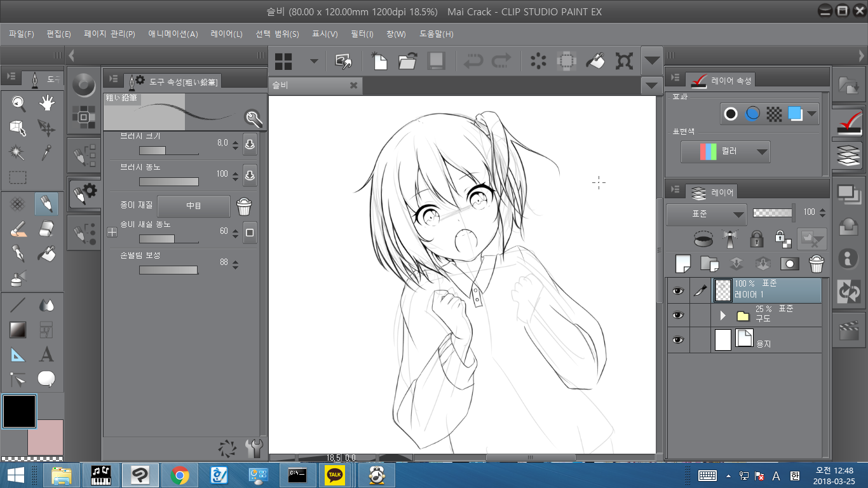The height and width of the screenshot is (488, 868).
Task: Open the 파일(F) menu
Action: coord(22,34)
